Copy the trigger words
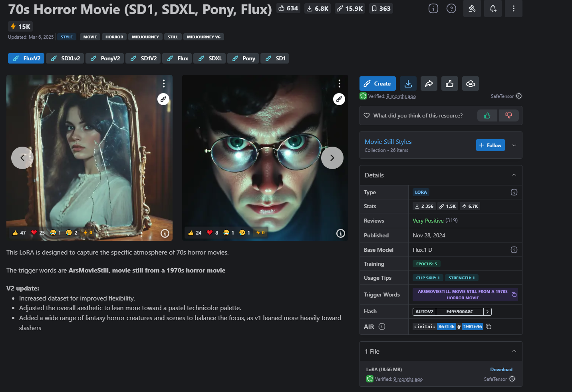 point(514,294)
